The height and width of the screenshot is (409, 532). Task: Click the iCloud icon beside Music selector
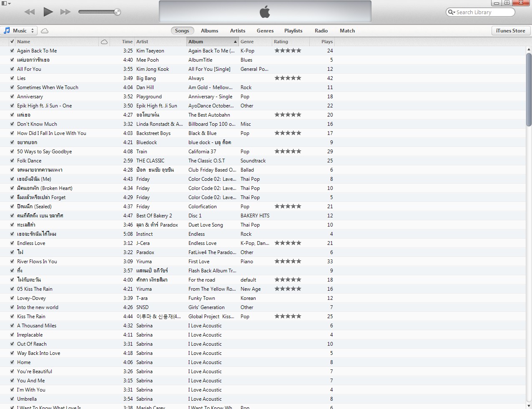[x=45, y=31]
